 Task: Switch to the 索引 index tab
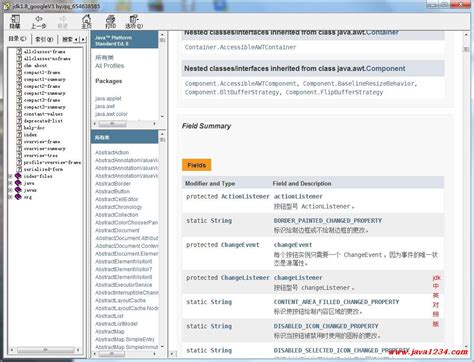tap(44, 39)
